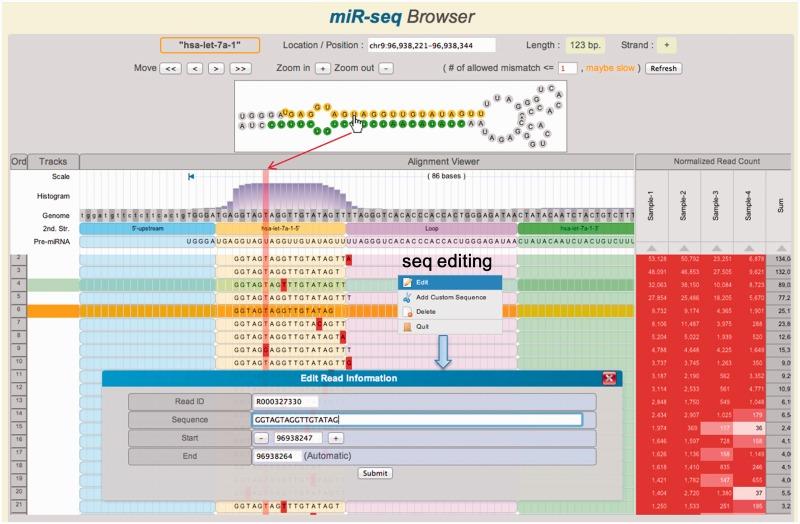Click the Sequence text field
The image size is (800, 524).
[x=417, y=419]
